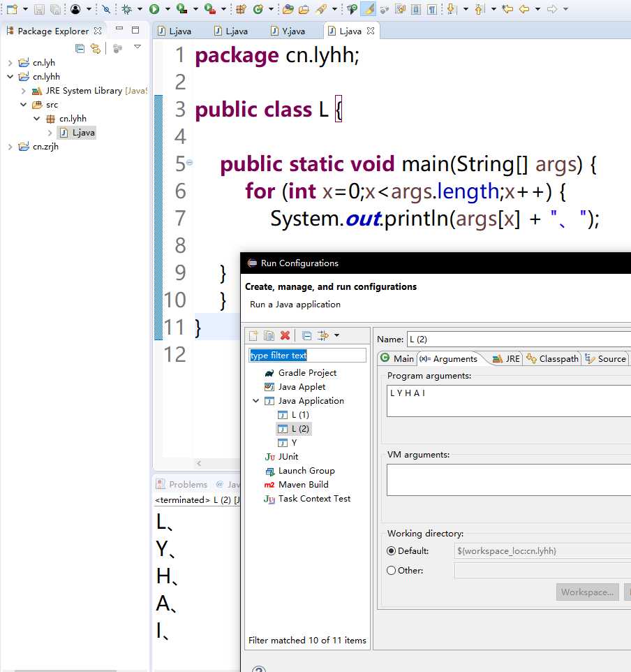Toggle Link with Editor in Package Explorer
The image size is (631, 672).
[x=95, y=48]
